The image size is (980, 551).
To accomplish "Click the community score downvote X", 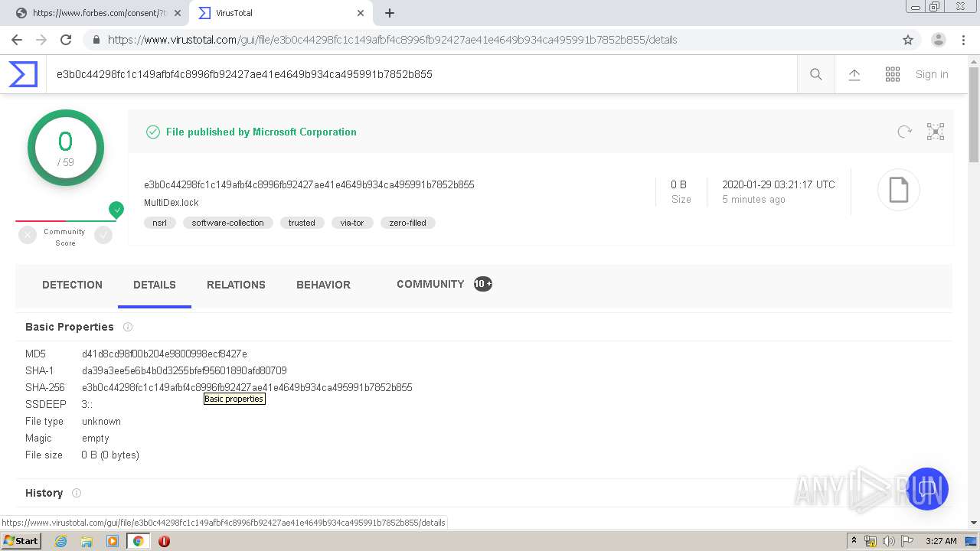I will tap(28, 236).
